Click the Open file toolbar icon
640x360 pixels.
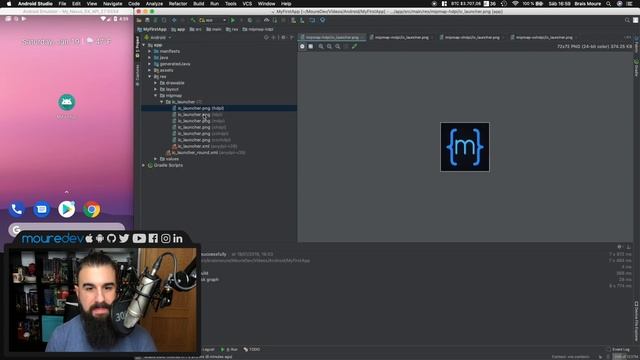(139, 20)
